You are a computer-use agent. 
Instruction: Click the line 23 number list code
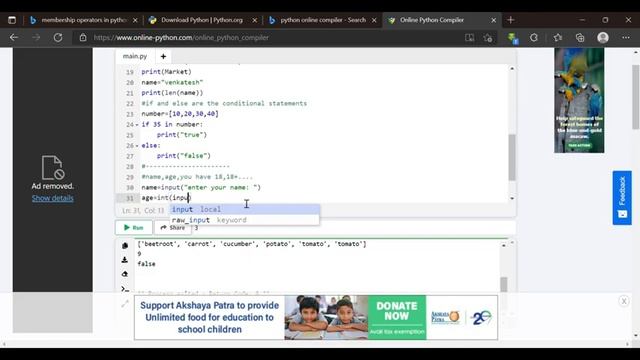[180, 114]
